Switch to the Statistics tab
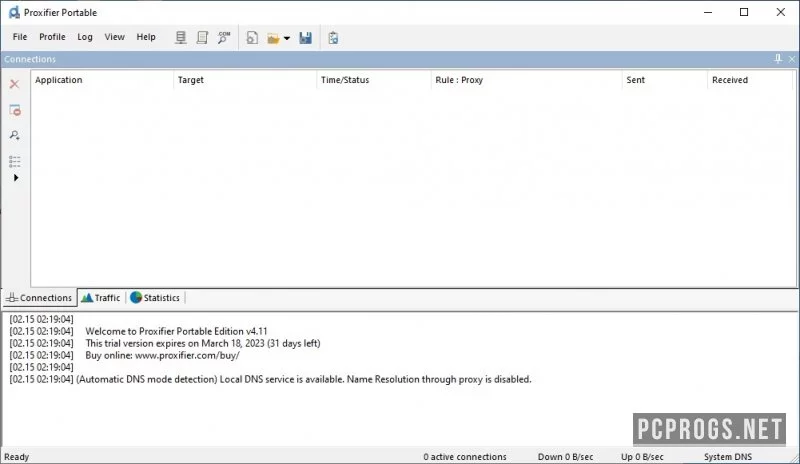The width and height of the screenshot is (800, 464). [x=155, y=298]
